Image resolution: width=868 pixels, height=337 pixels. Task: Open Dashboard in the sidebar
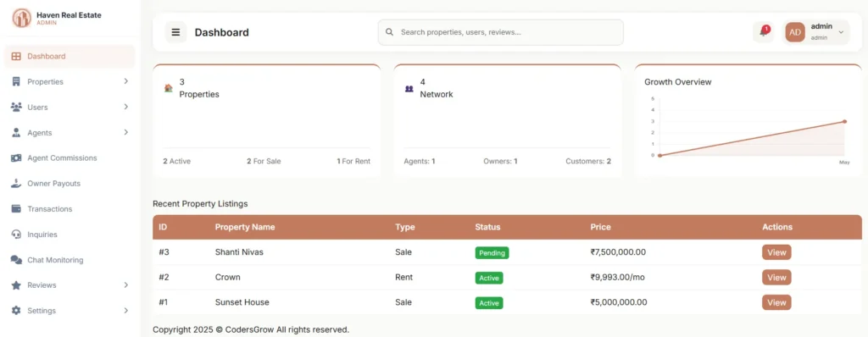70,57
